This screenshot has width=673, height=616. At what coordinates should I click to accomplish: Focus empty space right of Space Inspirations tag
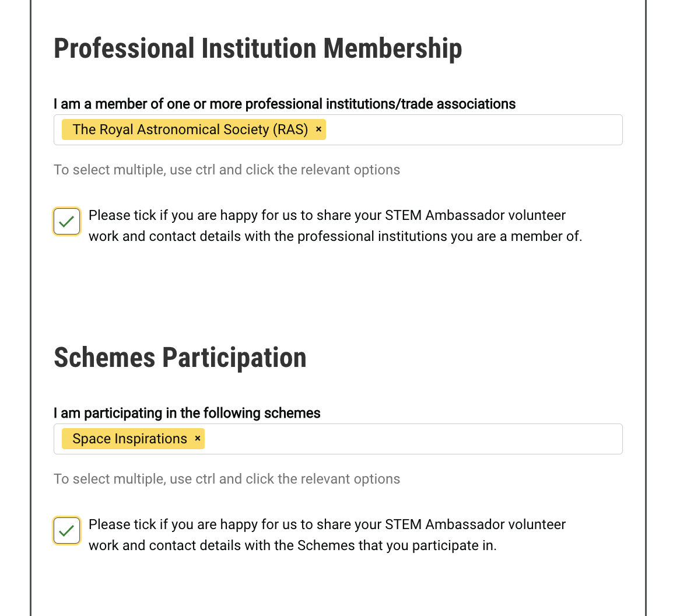(408, 439)
